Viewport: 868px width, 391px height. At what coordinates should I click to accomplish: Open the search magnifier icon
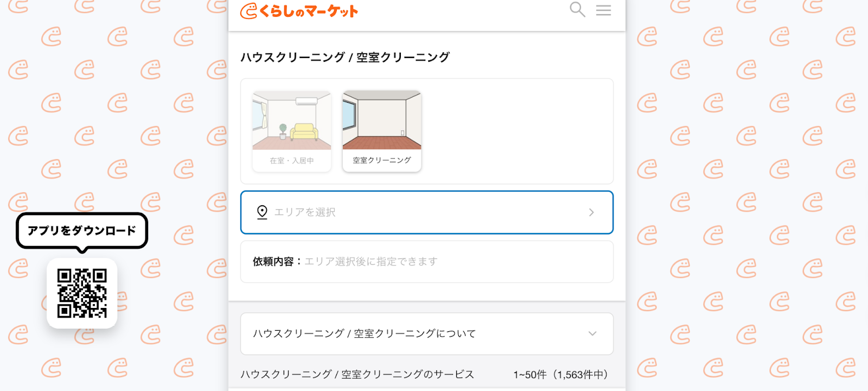(577, 10)
